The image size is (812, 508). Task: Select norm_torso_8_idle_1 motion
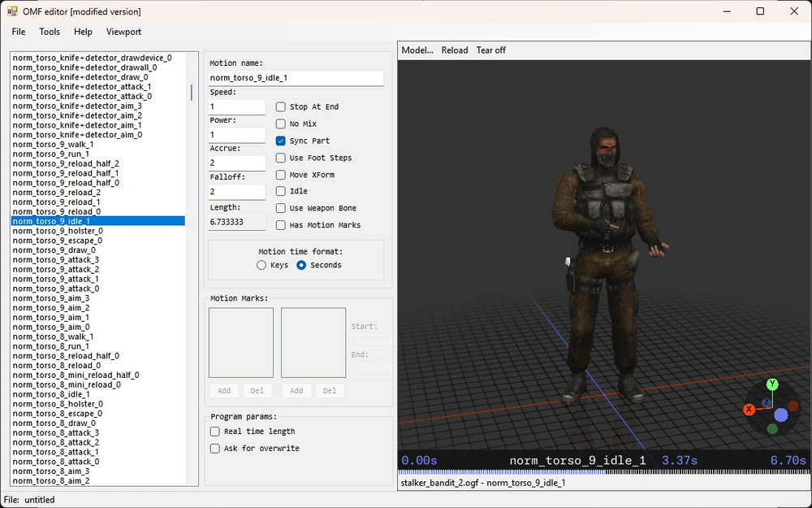pyautogui.click(x=98, y=394)
